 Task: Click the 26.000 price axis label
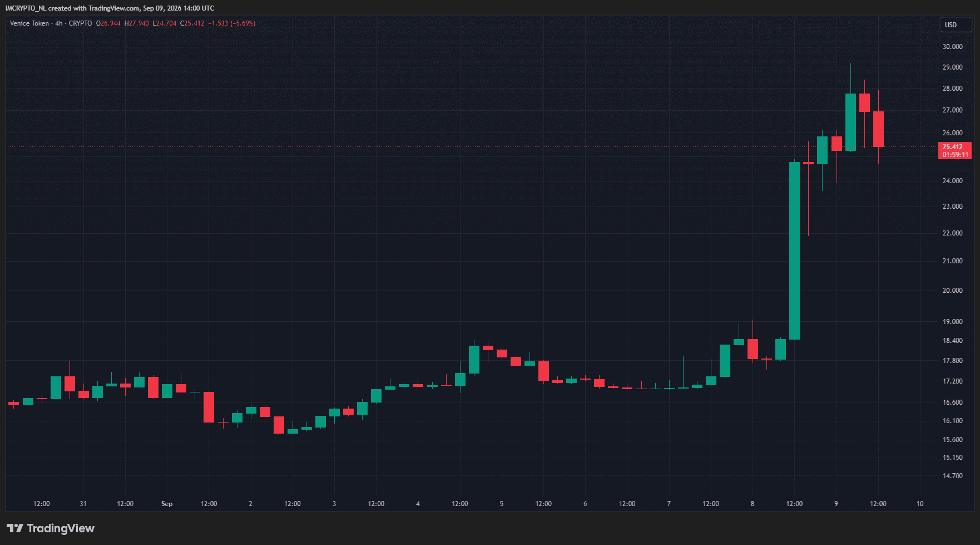tap(953, 133)
